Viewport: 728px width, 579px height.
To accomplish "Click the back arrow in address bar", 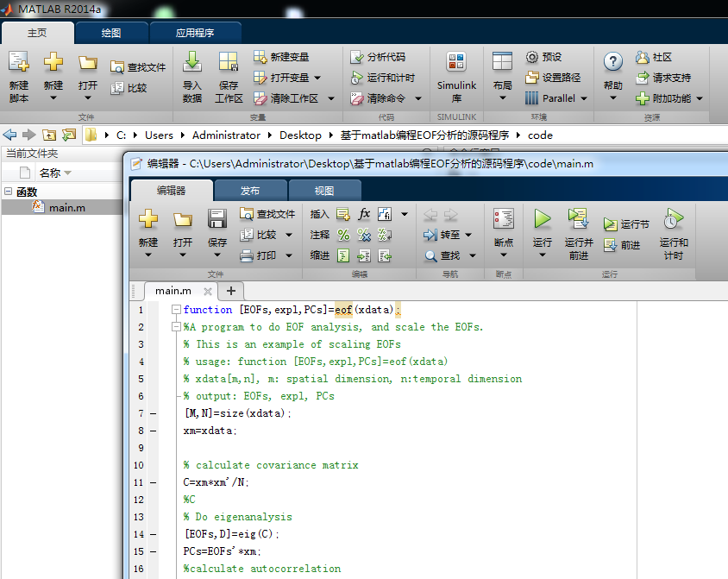I will [9, 135].
